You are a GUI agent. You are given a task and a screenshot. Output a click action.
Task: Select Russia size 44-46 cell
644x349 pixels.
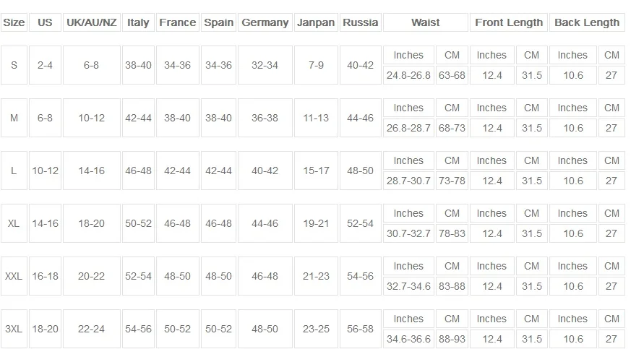360,118
